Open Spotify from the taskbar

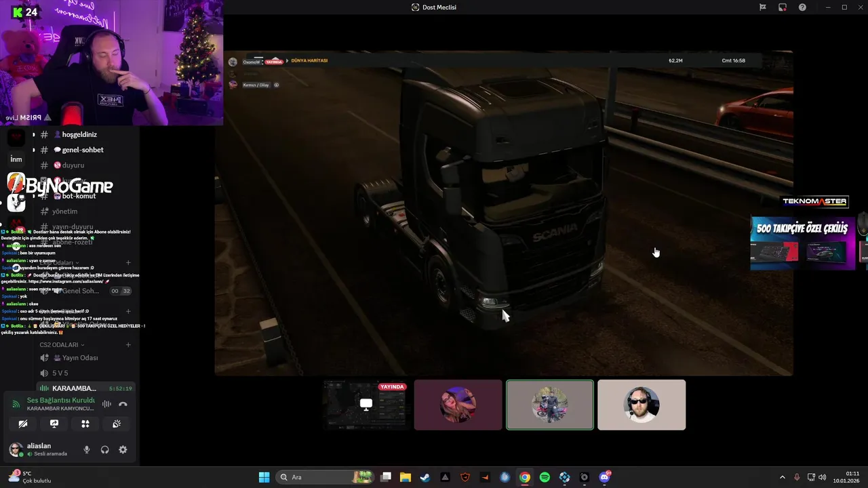(545, 477)
